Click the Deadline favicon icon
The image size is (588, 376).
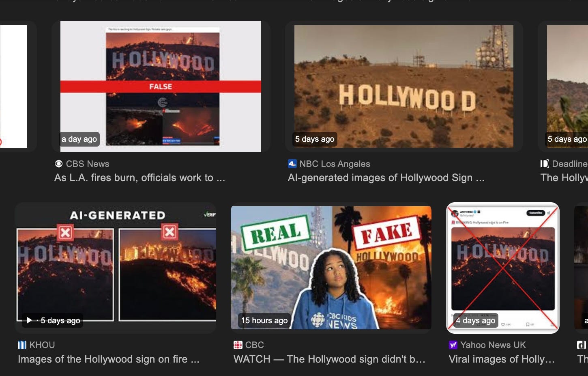click(545, 164)
